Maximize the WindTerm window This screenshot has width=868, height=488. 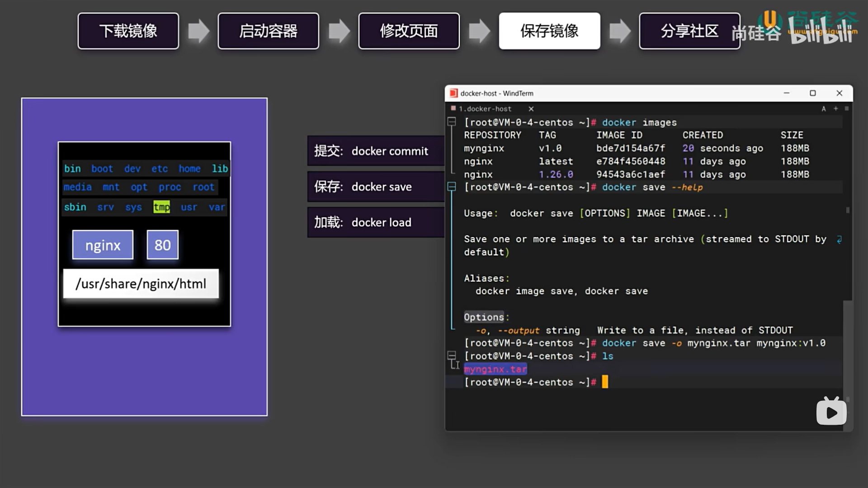[x=813, y=93]
